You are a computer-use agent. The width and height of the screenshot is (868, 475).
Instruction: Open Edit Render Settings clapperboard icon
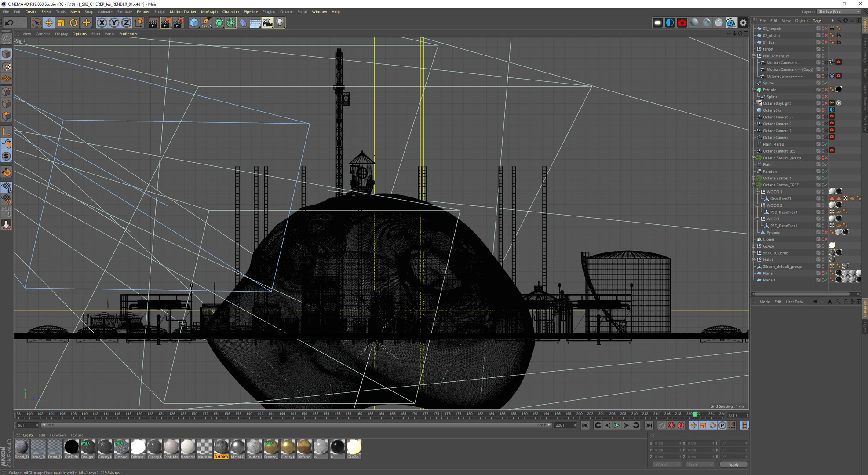[179, 22]
